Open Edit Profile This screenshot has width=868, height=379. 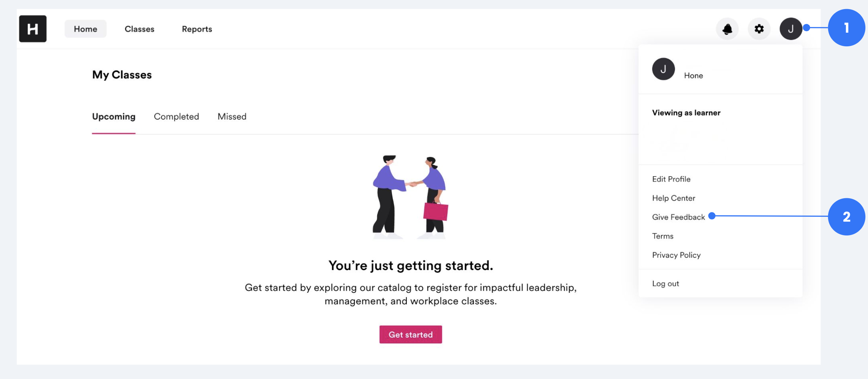click(x=671, y=179)
